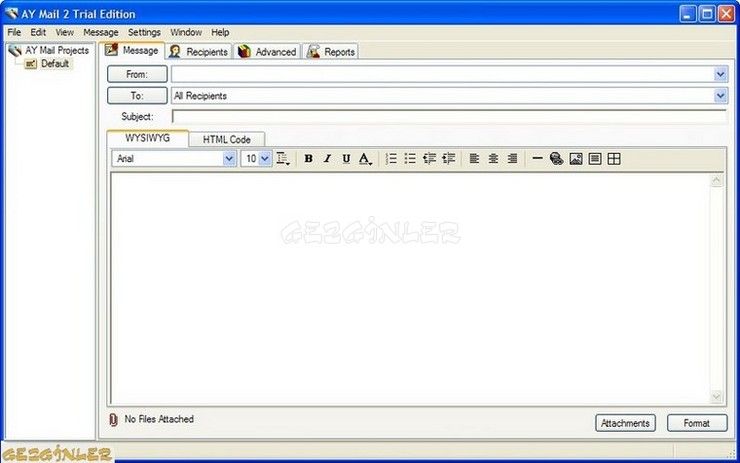Click the Format button

pyautogui.click(x=697, y=423)
